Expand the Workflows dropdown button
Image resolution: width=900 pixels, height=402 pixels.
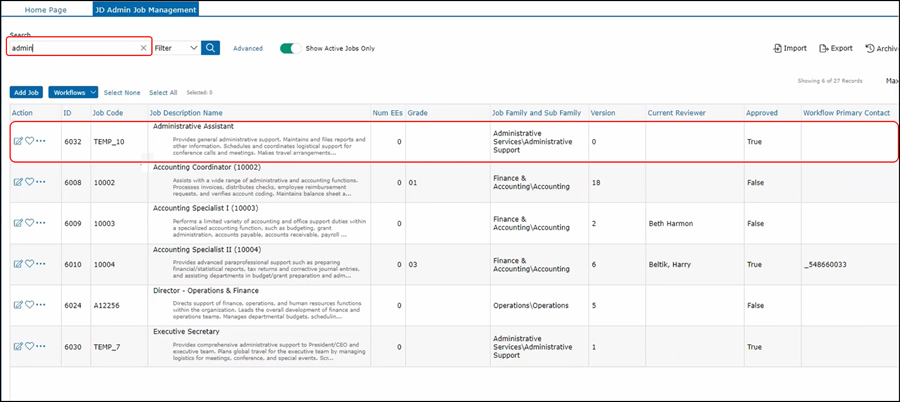[x=73, y=92]
